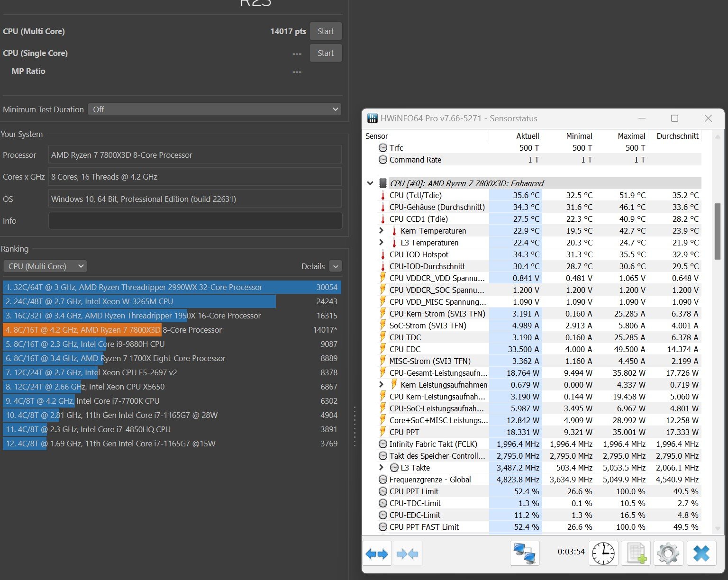Select Intel Core i9-9880H ranking entry
Image resolution: width=728 pixels, height=580 pixels.
[172, 344]
